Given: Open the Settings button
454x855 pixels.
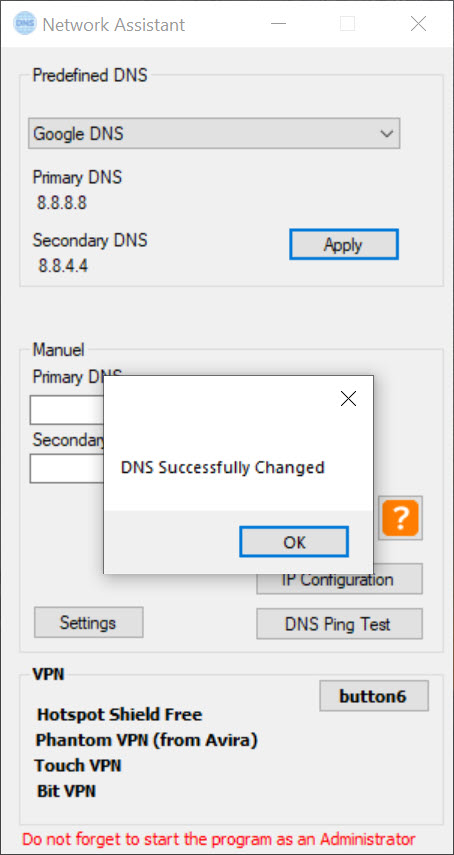Looking at the screenshot, I should [88, 622].
